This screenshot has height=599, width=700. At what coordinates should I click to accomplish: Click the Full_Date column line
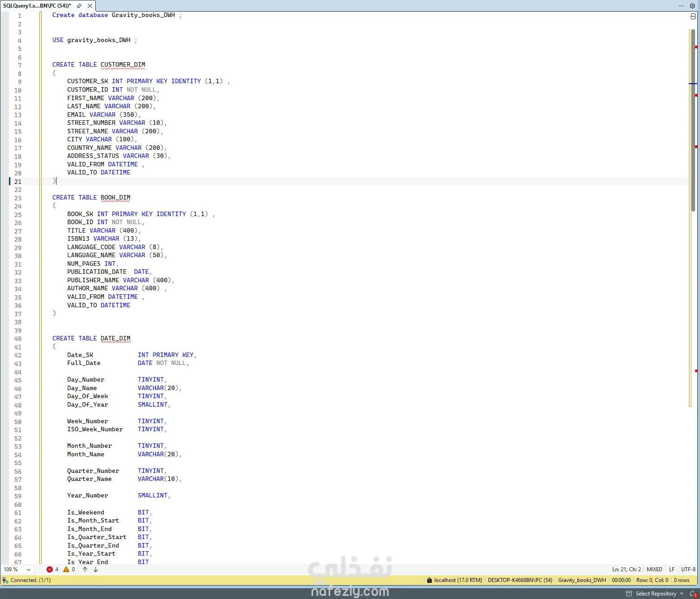pyautogui.click(x=128, y=363)
